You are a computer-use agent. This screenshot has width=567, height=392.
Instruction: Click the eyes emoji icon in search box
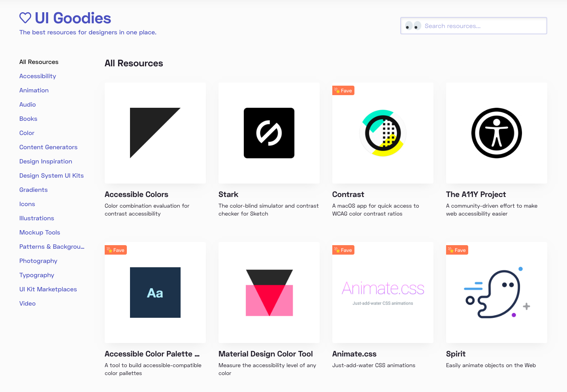point(413,26)
